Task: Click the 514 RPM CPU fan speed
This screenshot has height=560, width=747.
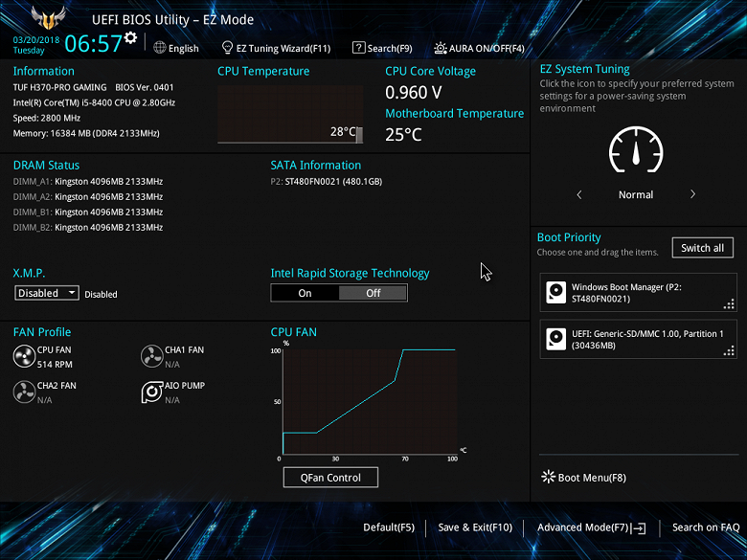Action: pyautogui.click(x=55, y=365)
